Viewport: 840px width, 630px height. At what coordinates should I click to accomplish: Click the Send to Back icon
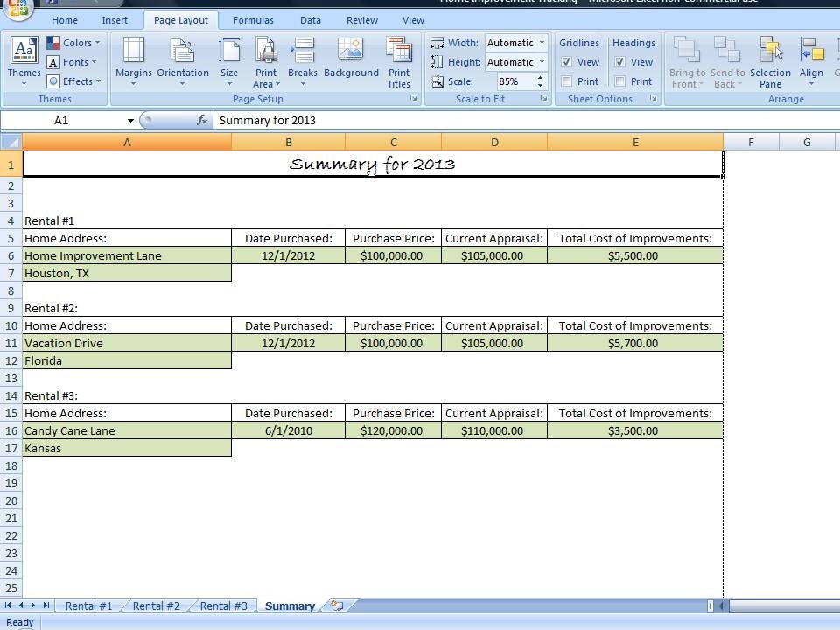pyautogui.click(x=727, y=49)
